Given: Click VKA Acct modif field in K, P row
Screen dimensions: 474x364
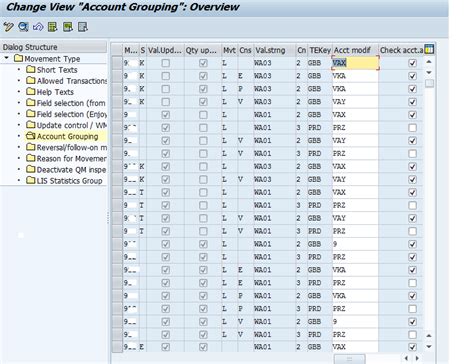Looking at the screenshot, I should point(355,89).
